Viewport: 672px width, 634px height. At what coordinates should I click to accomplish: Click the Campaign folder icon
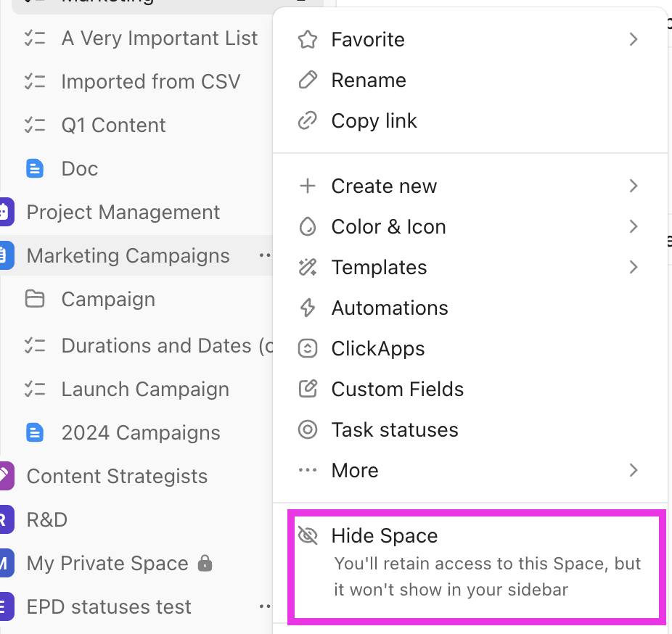[x=35, y=299]
